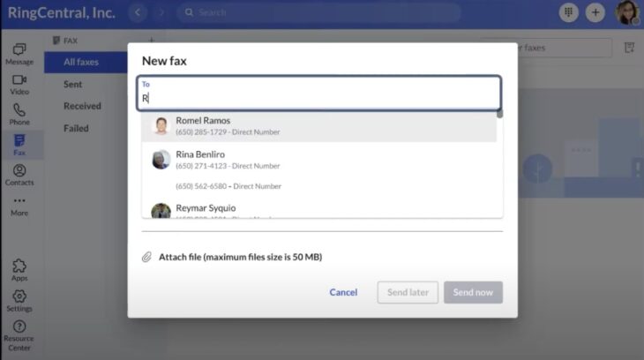
Task: Open Settings gear in sidebar
Action: click(19, 300)
